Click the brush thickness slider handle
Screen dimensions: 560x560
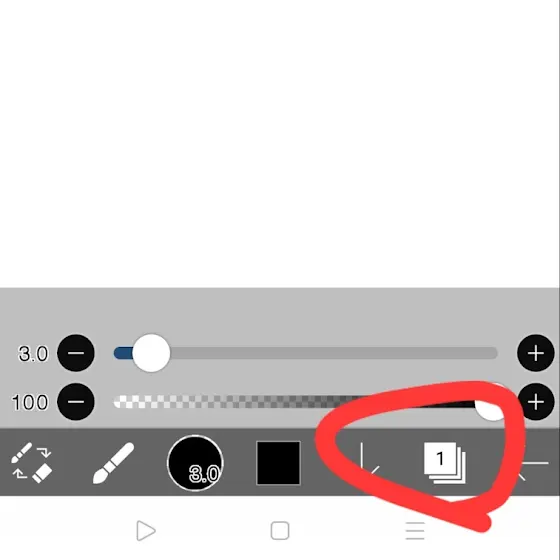(x=151, y=353)
